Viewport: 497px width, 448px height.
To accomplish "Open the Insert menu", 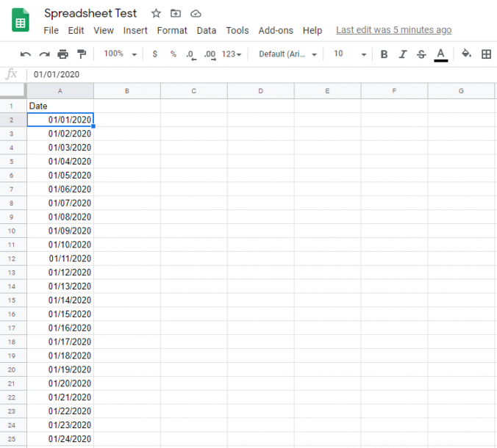I will click(x=135, y=30).
